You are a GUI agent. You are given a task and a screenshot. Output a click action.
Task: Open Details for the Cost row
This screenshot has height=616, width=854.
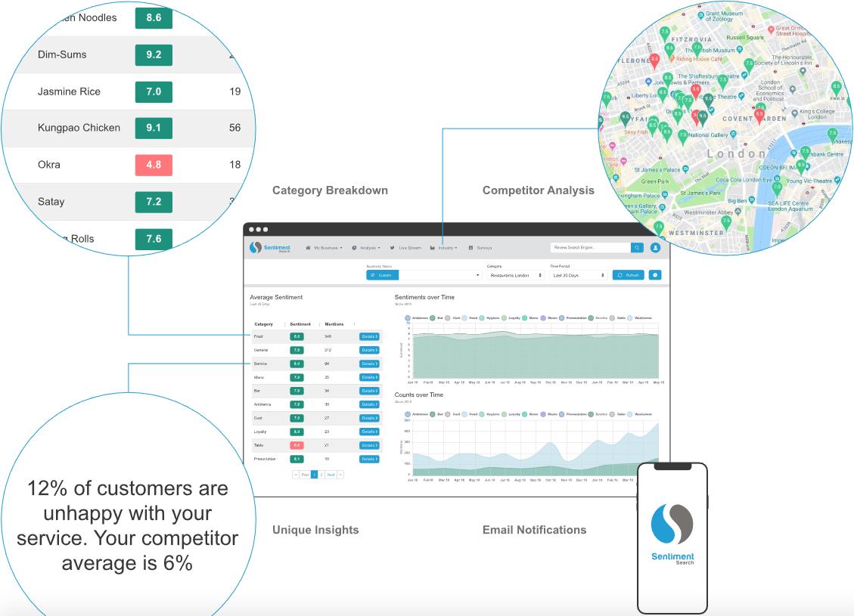(369, 419)
